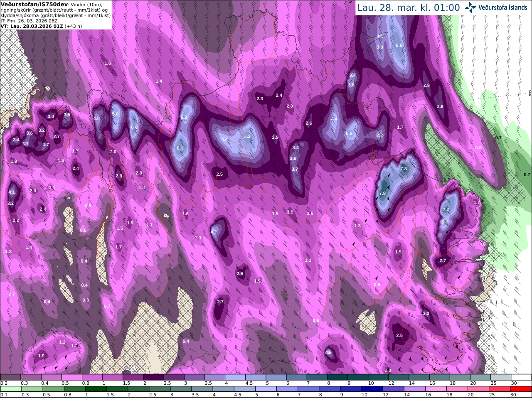Click the white swatch at the end of the upper legend
The height and width of the screenshot is (398, 532).
point(521,377)
